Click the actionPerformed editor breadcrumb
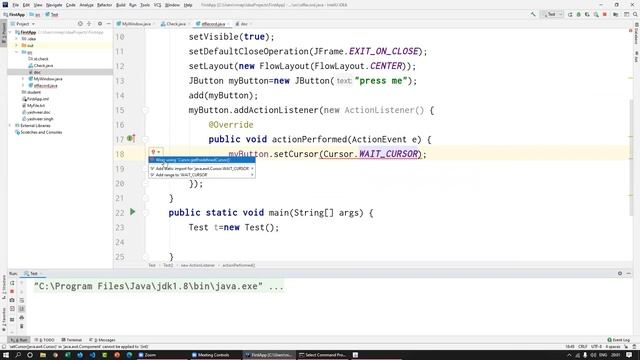 coord(239,265)
